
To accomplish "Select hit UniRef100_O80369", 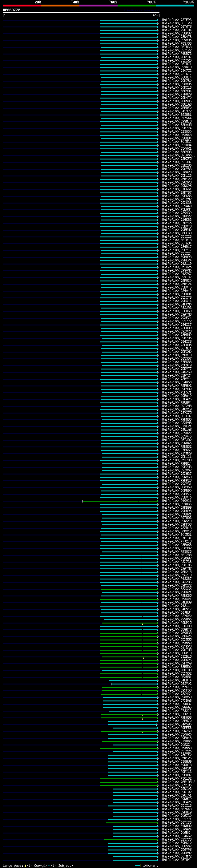I will click(x=176, y=487).
